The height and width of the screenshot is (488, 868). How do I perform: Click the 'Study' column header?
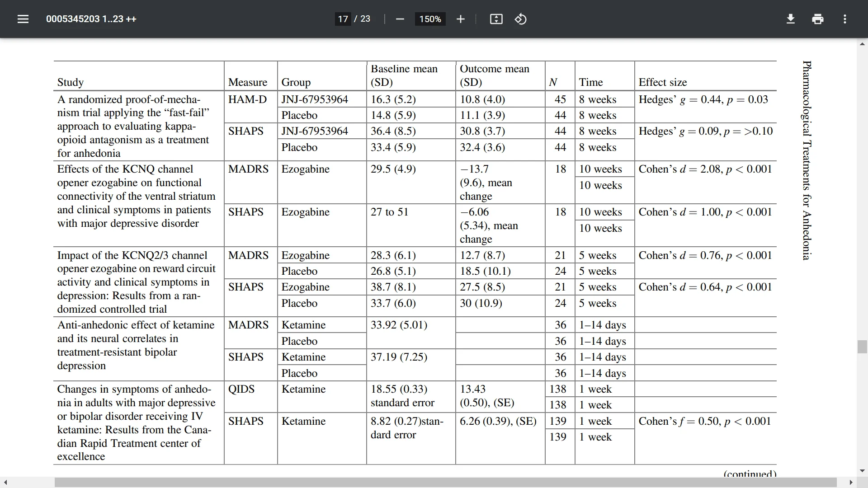pos(71,82)
